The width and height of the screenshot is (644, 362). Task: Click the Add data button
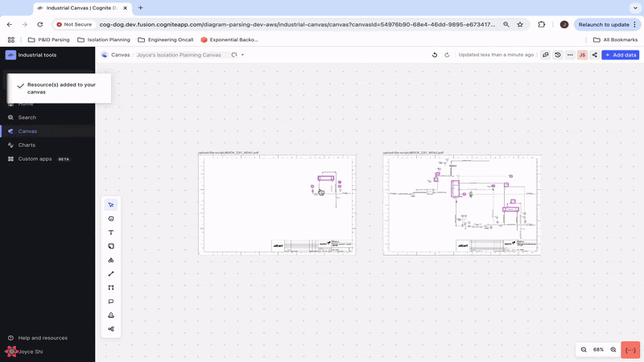tap(620, 55)
